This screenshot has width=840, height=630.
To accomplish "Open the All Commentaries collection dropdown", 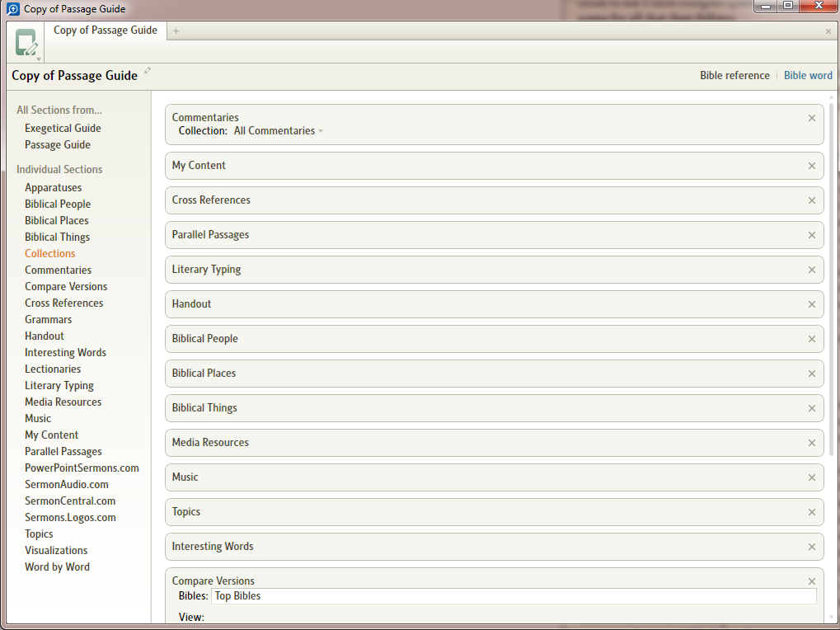I will pos(278,131).
